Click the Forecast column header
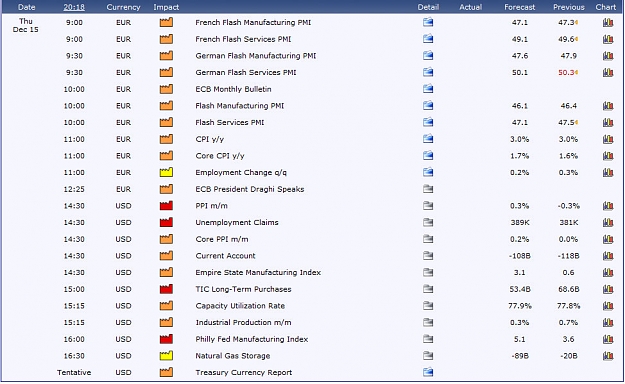The image size is (625, 384). coord(519,7)
